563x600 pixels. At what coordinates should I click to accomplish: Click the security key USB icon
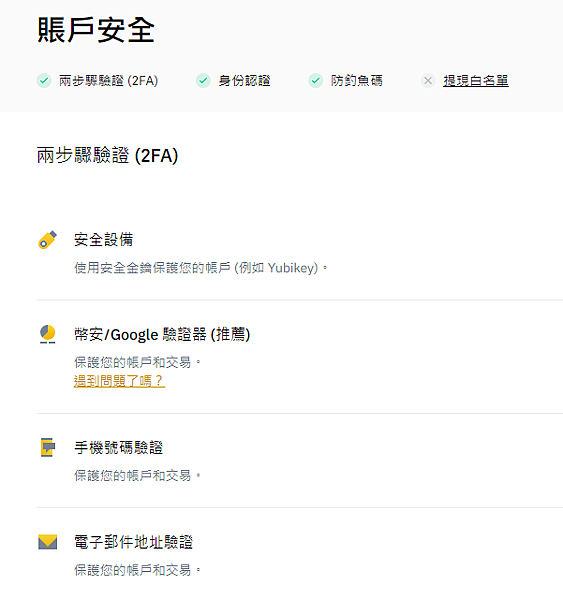[x=47, y=240]
